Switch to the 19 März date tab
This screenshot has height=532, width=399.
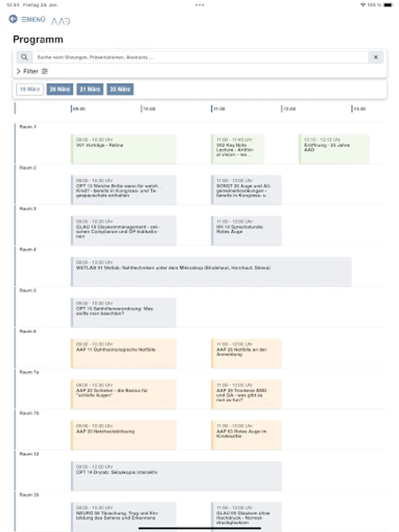(28, 89)
